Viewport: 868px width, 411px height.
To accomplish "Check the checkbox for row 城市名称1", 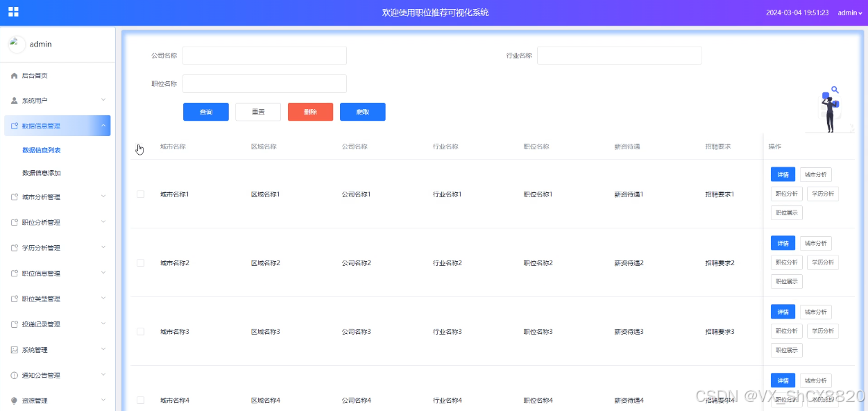I will pos(140,194).
